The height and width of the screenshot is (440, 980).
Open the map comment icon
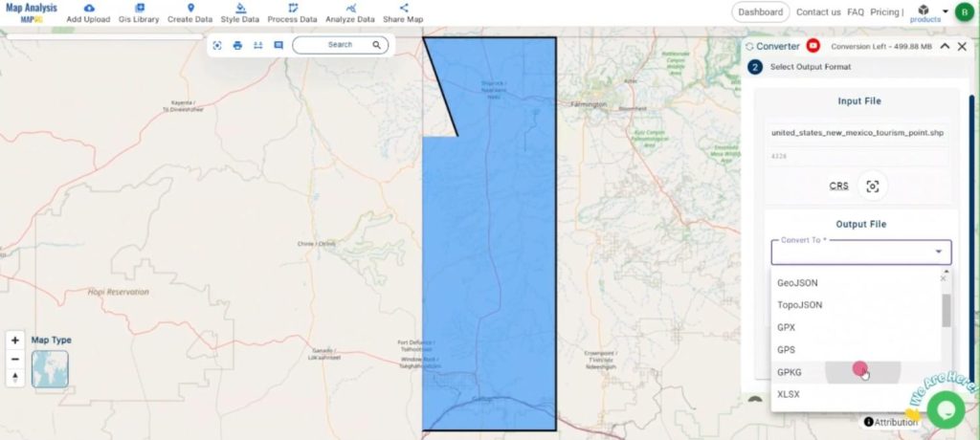click(278, 45)
